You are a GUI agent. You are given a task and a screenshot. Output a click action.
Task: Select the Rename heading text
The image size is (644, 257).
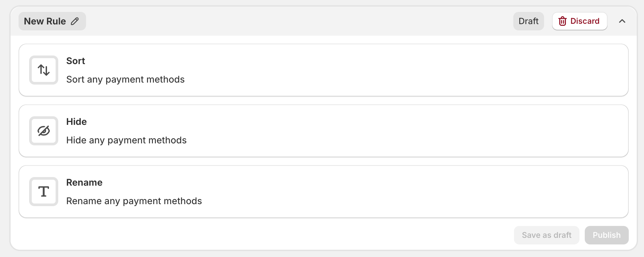[84, 182]
